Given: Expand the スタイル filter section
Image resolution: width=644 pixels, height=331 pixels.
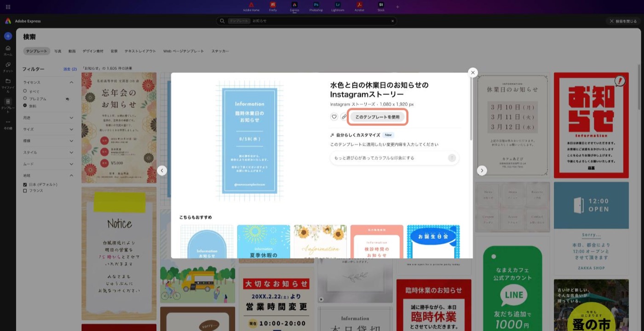Looking at the screenshot, I should tap(71, 152).
